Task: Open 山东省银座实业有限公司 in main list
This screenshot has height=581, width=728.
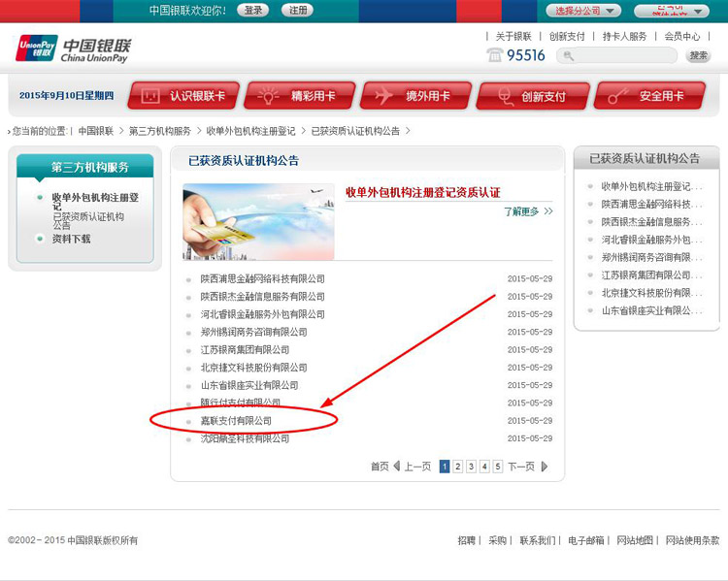Action: tap(249, 385)
